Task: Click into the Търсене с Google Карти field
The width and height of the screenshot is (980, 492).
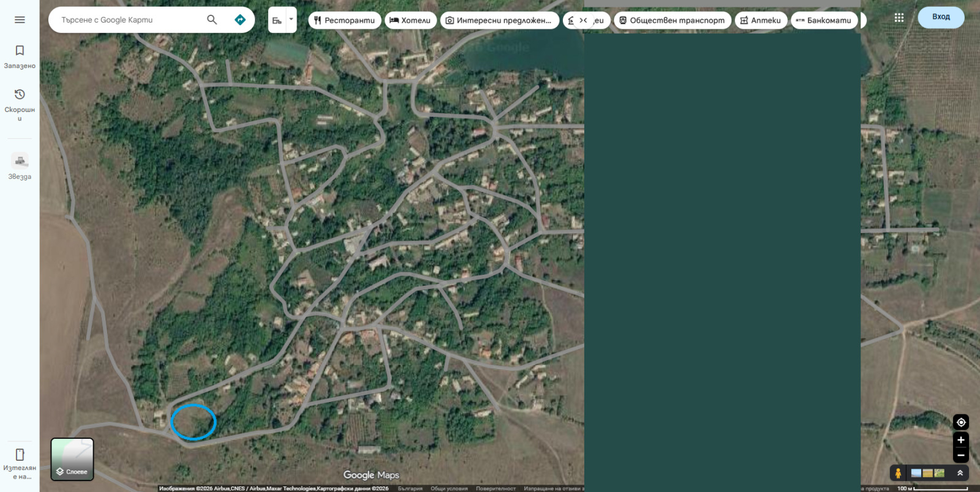Action: pos(129,20)
